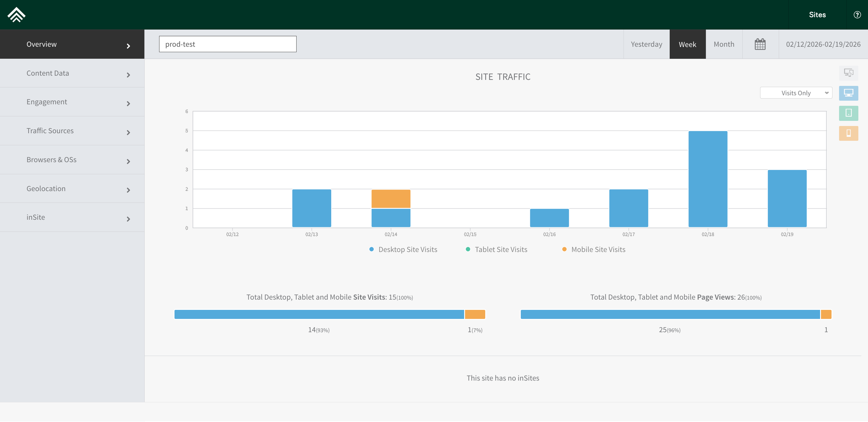Select the Yesterday time range tab

point(646,44)
